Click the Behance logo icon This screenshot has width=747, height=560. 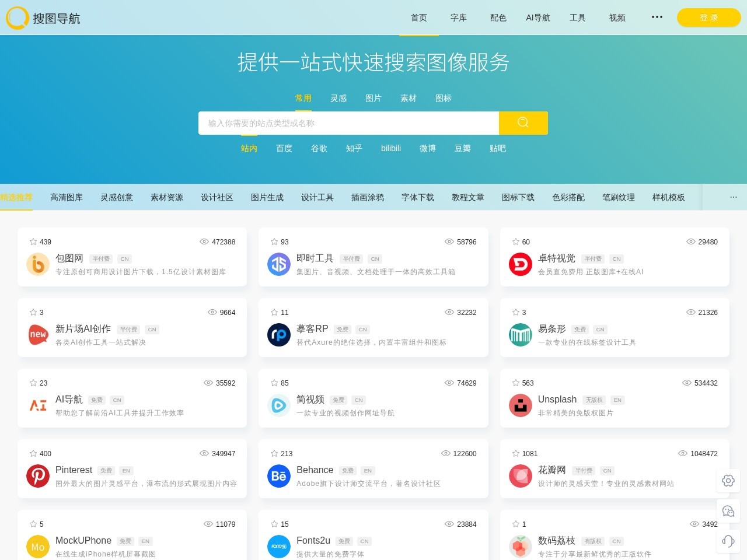click(x=279, y=476)
